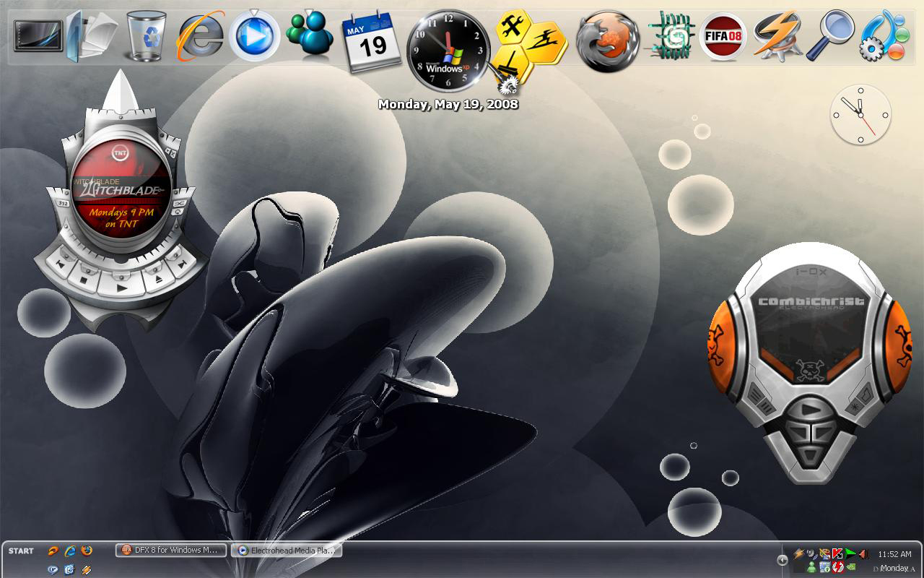This screenshot has height=578, width=924.
Task: Open the Recycle Bin dock icon
Action: pyautogui.click(x=146, y=35)
